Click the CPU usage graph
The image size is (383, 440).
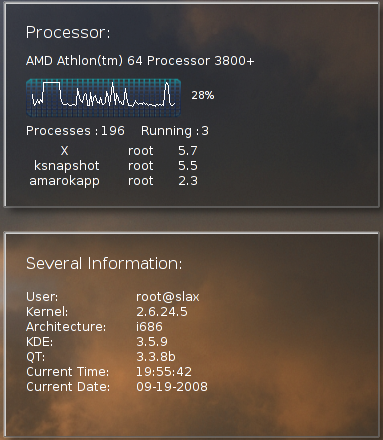pyautogui.click(x=103, y=98)
